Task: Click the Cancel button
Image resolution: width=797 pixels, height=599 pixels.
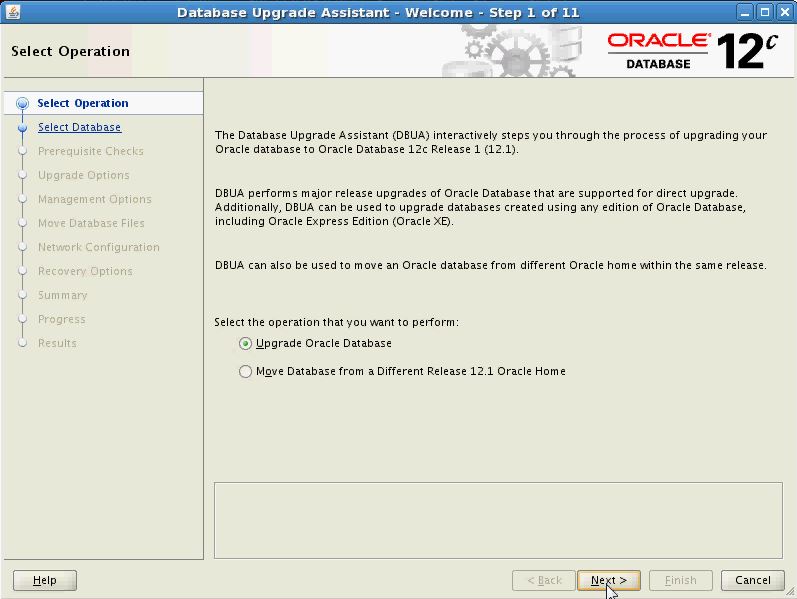Action: (752, 580)
